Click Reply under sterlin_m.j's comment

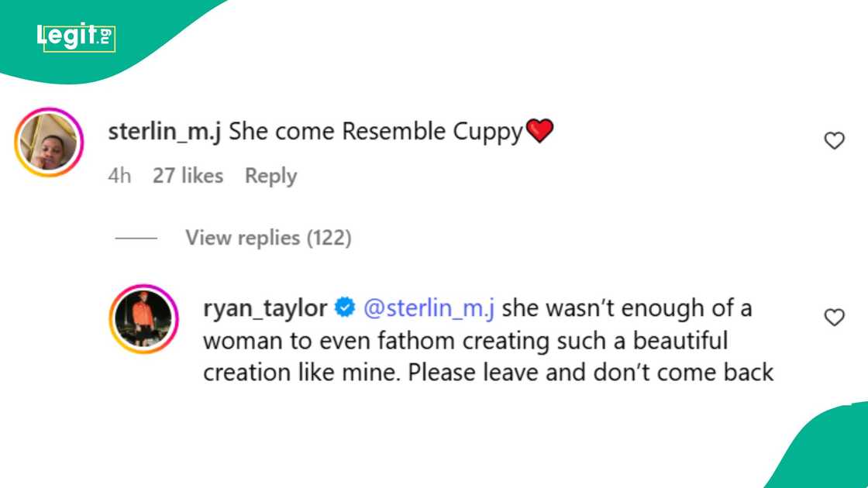[270, 176]
